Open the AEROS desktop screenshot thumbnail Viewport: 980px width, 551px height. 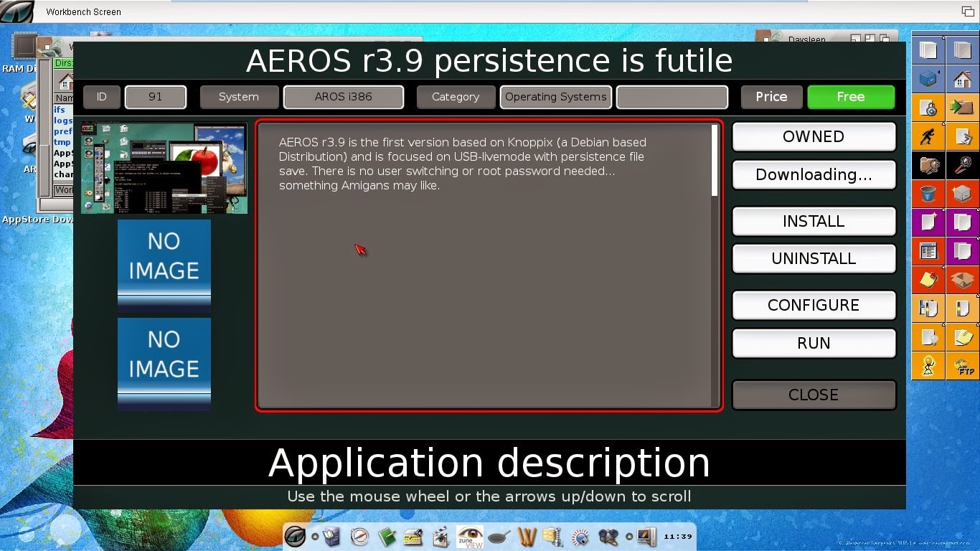point(164,169)
